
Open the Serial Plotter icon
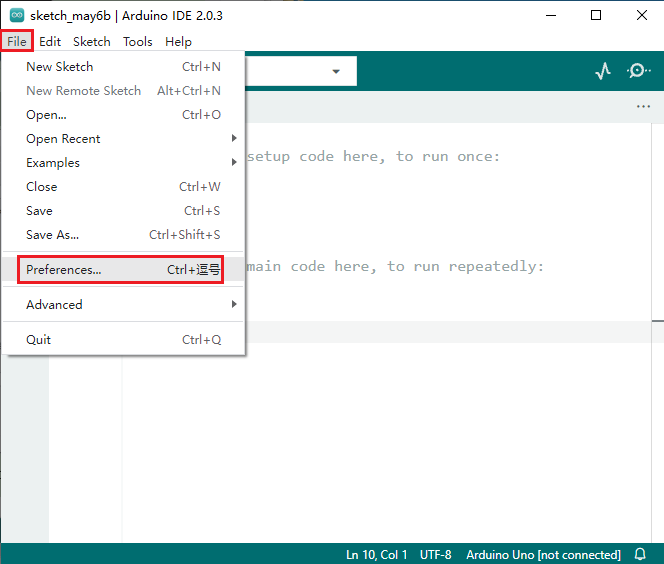pyautogui.click(x=603, y=71)
